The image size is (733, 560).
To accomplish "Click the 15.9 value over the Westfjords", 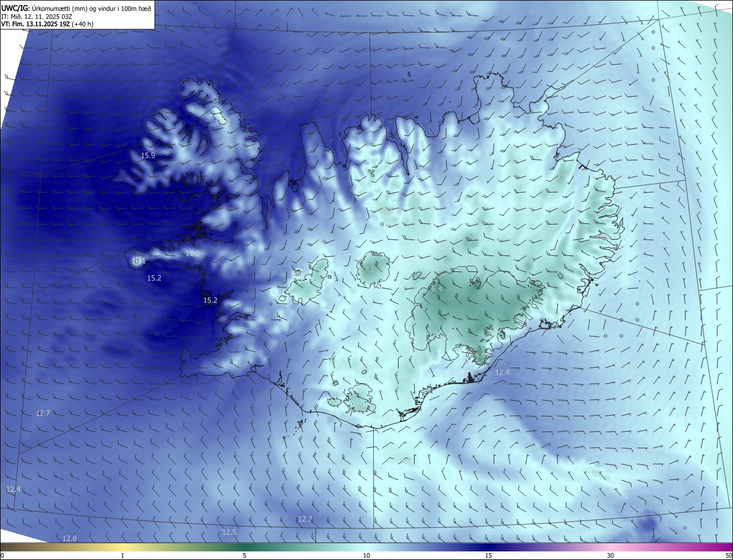I will click(x=148, y=155).
